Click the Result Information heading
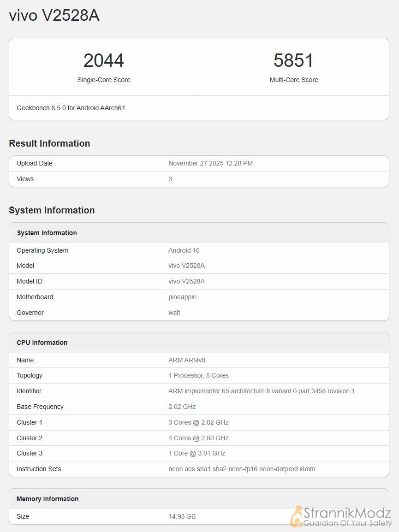 click(49, 143)
